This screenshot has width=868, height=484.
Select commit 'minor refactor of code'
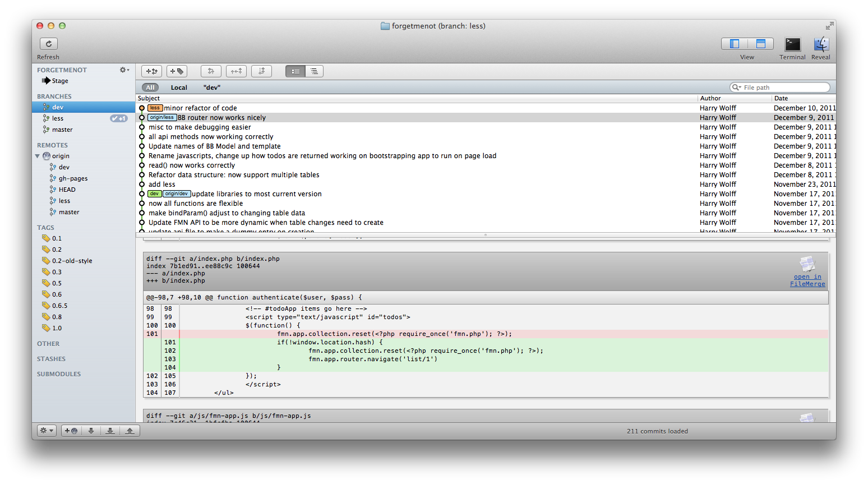(x=486, y=108)
